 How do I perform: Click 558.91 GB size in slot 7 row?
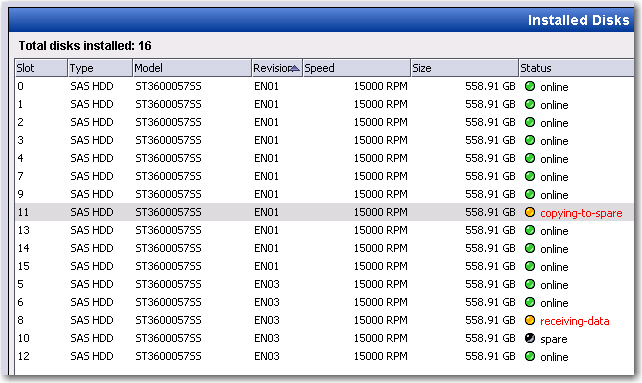490,176
